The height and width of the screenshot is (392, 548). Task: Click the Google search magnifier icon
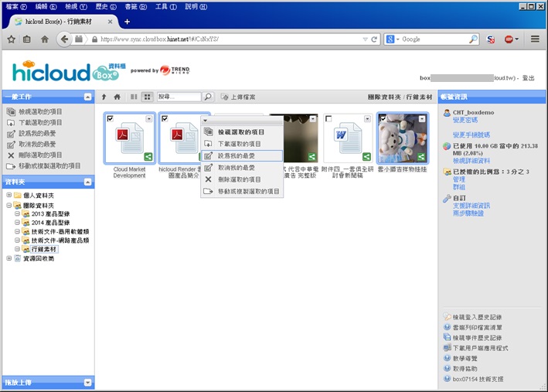coord(473,39)
